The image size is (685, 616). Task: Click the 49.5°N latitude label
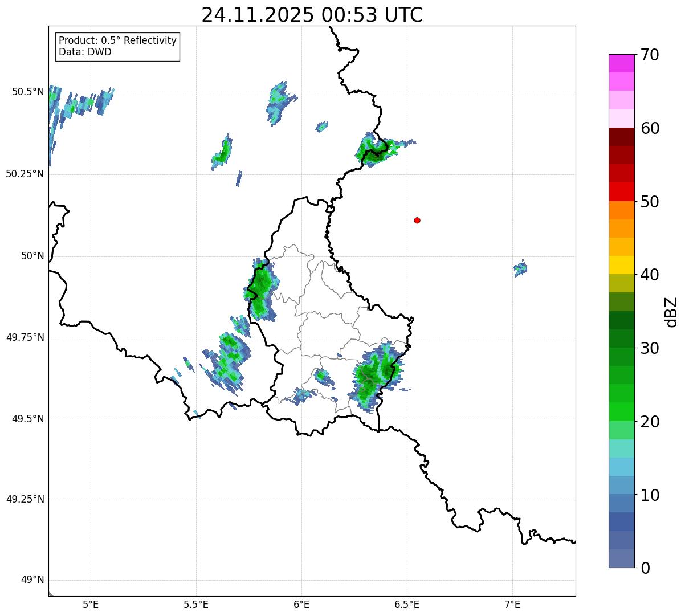(x=28, y=419)
